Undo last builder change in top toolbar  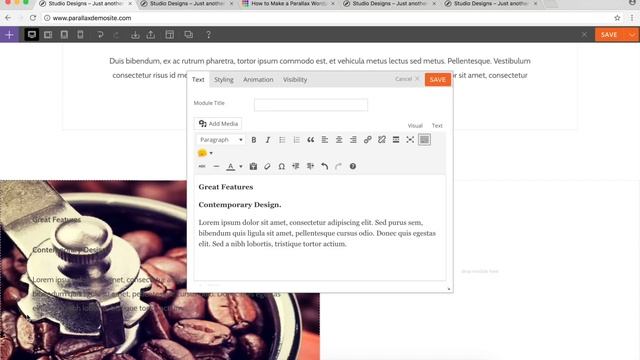[100, 35]
